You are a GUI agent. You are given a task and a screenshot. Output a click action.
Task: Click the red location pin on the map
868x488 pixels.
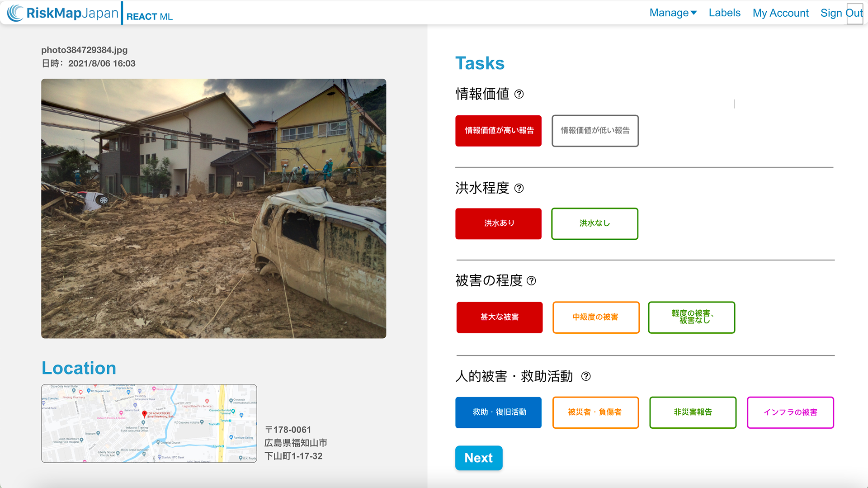tap(144, 414)
